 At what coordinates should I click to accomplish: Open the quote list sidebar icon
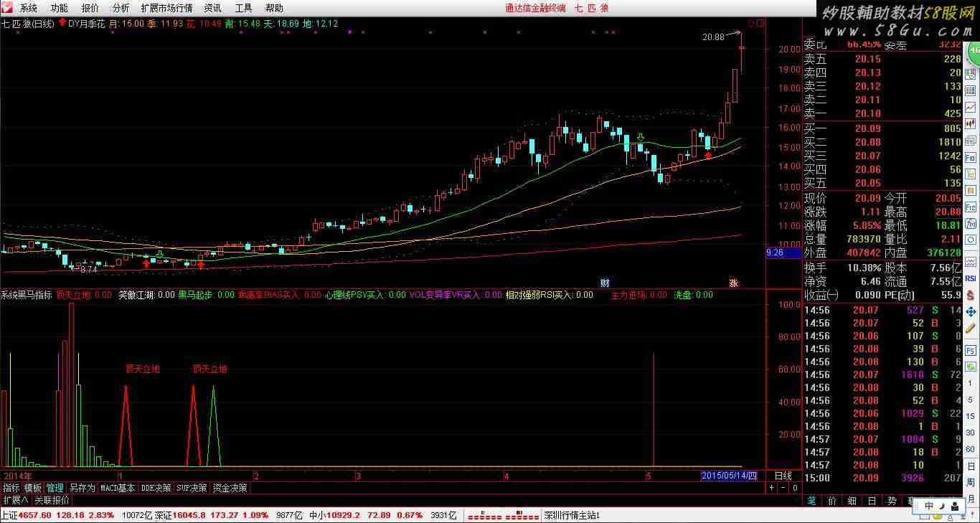point(971,74)
